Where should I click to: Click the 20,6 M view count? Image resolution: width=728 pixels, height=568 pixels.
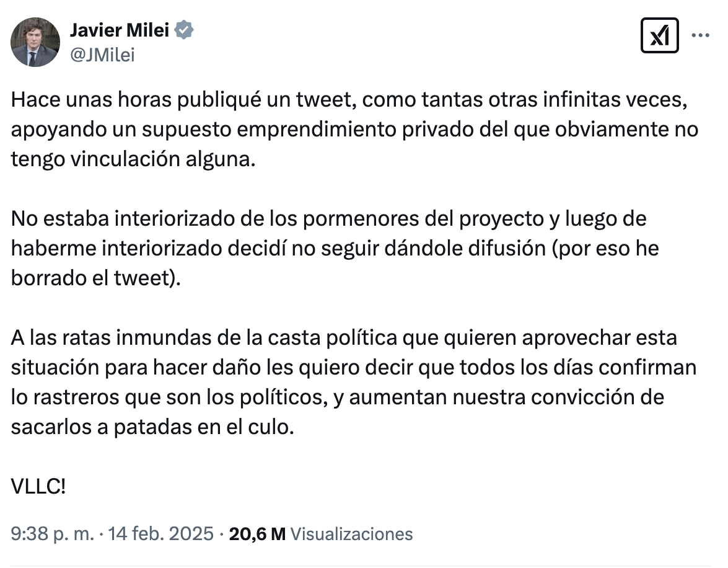coord(257,534)
